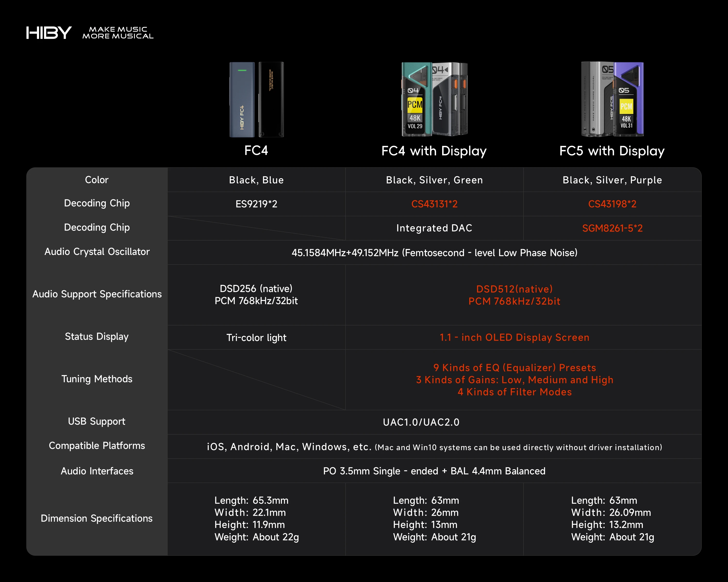This screenshot has height=582, width=728.
Task: Click the FC4 column heading
Action: click(256, 151)
